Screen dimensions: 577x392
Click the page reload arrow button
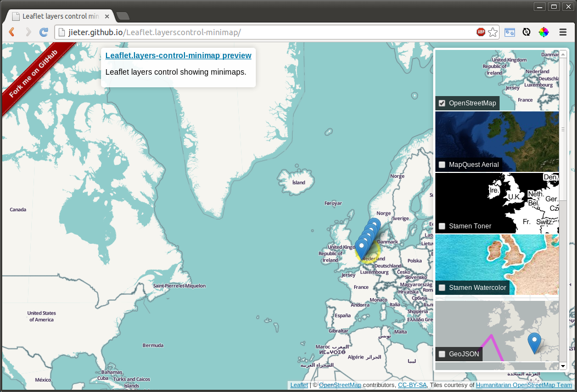(x=43, y=32)
